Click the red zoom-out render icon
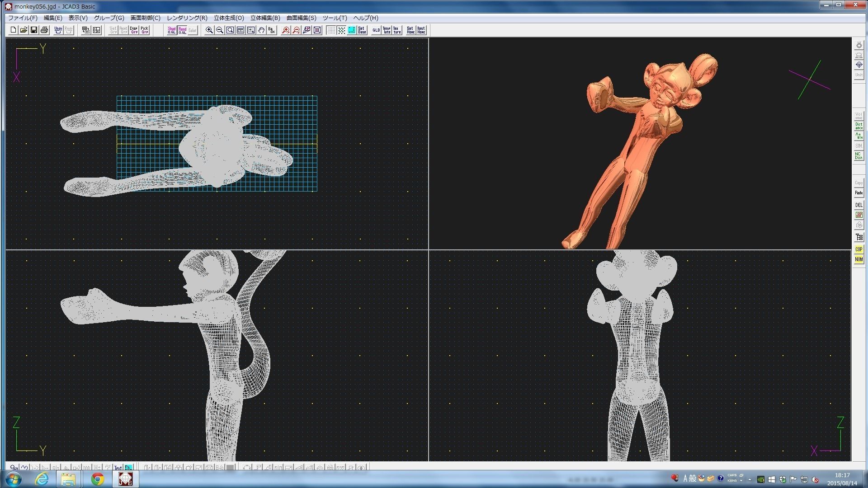Image resolution: width=868 pixels, height=488 pixels. tap(296, 30)
